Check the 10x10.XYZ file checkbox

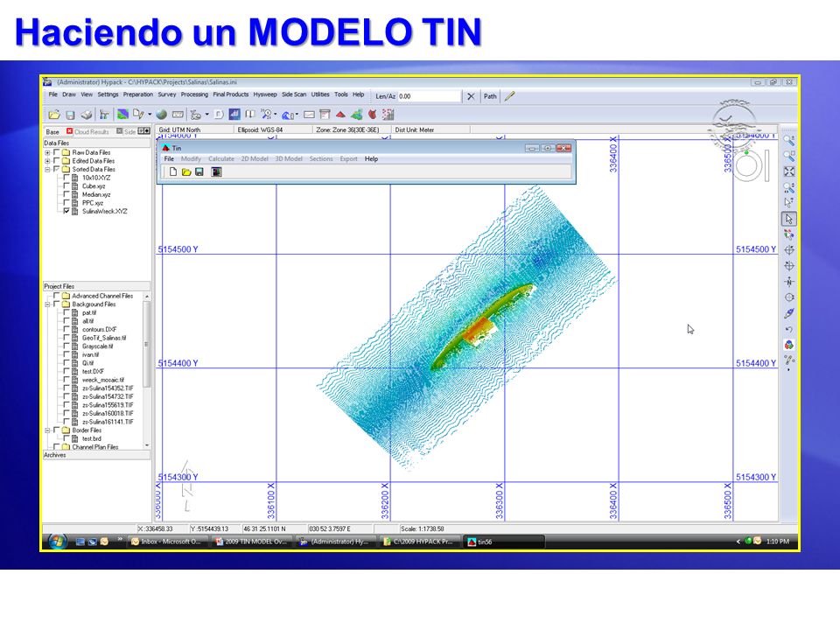tap(66, 178)
